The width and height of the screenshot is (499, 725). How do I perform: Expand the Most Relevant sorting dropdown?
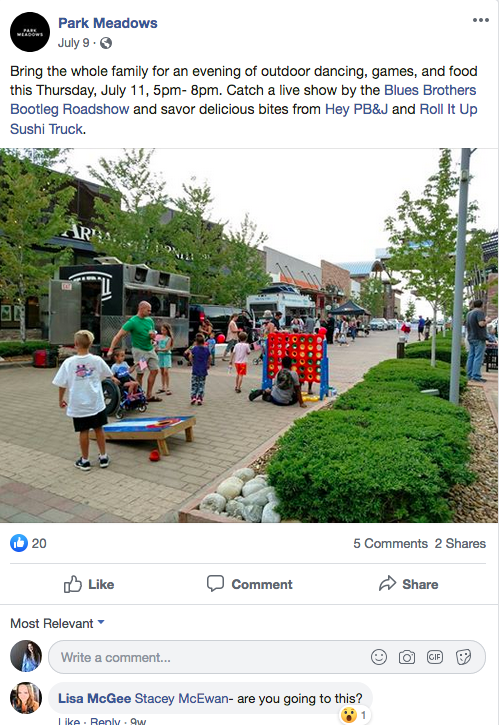(57, 623)
